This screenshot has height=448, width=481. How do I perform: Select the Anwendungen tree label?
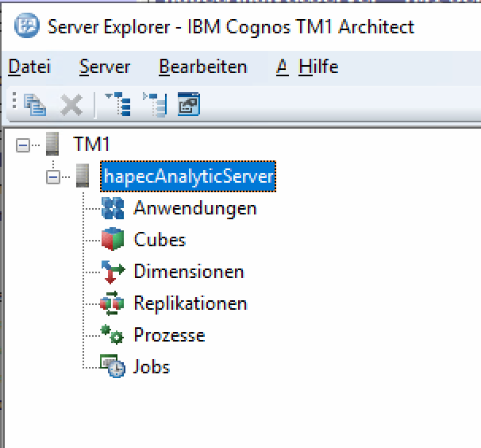195,208
